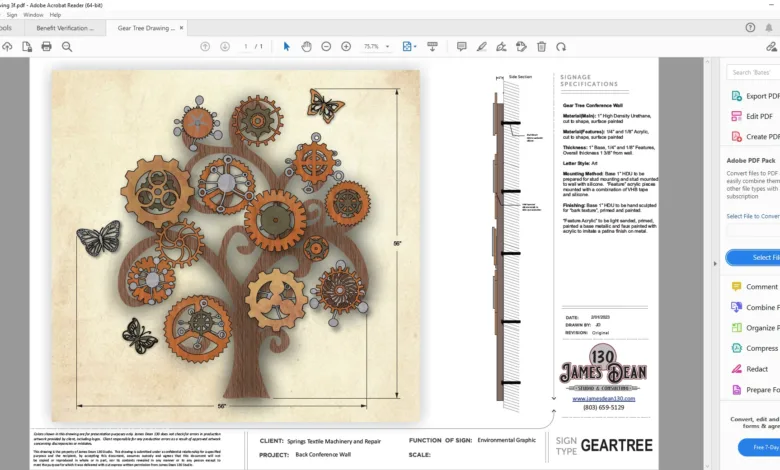The height and width of the screenshot is (470, 780).
Task: Open the Export PDF tool
Action: [755, 96]
